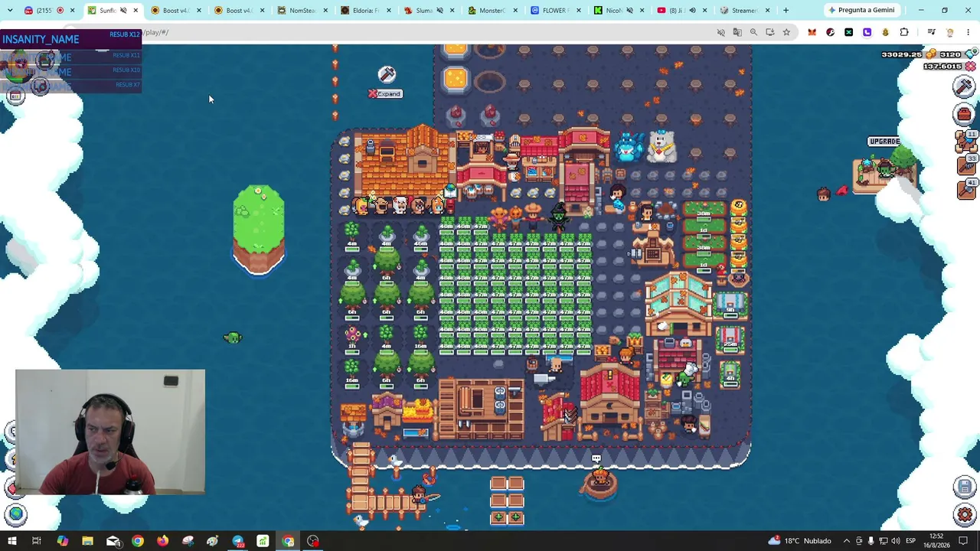Open the extensions puzzle-piece menu
This screenshot has width=980, height=551.
point(904,32)
